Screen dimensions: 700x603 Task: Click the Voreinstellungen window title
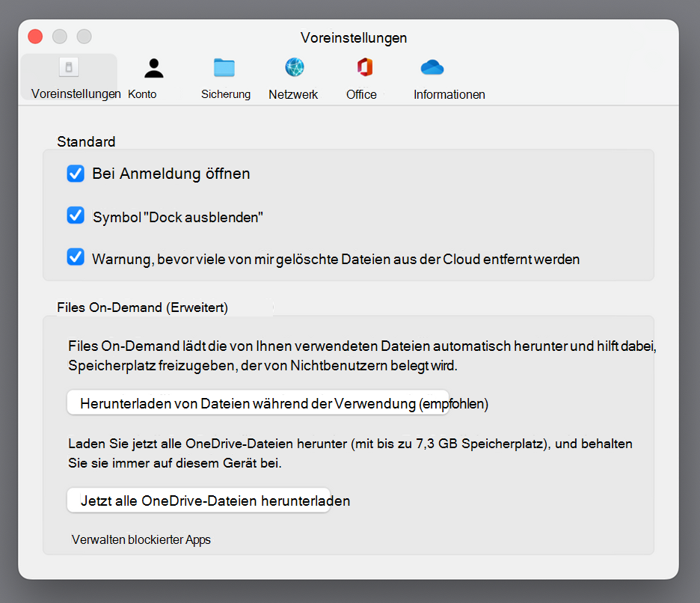[x=354, y=38]
